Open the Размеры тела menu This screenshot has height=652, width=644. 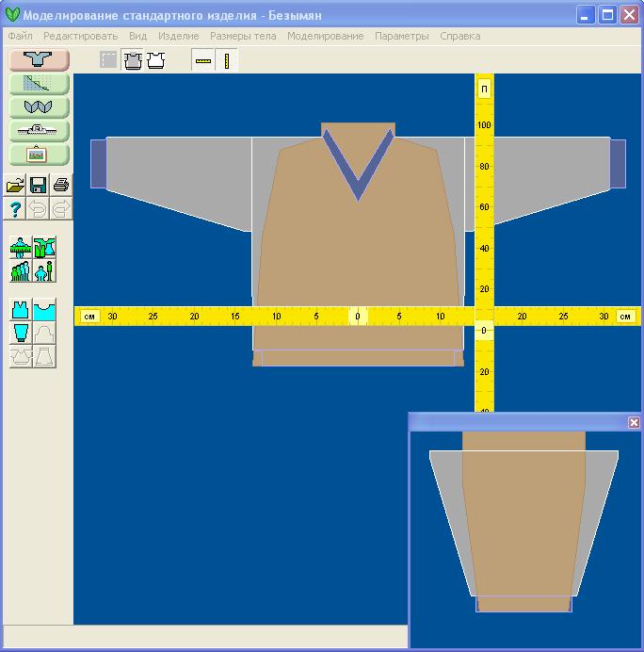point(243,36)
